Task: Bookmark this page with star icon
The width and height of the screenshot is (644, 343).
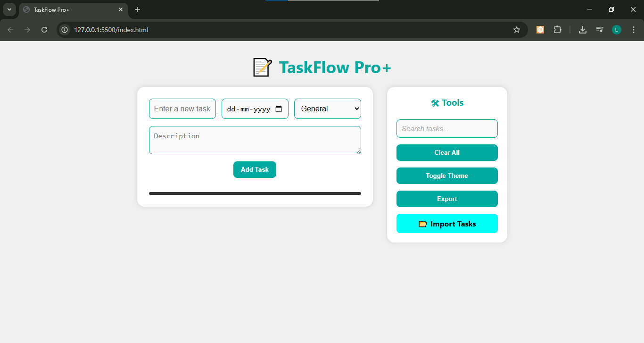Action: (x=517, y=30)
